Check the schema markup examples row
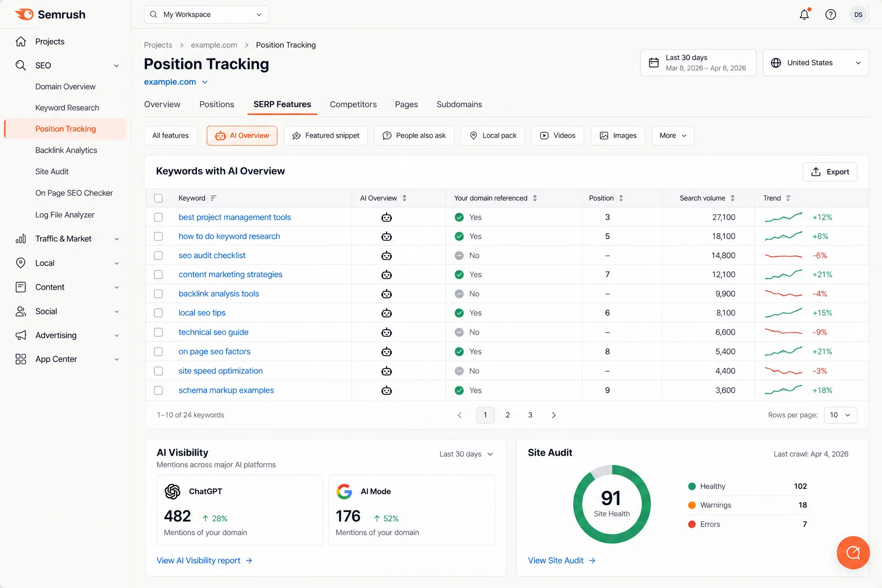Screen dimensions: 882x588 pos(158,391)
